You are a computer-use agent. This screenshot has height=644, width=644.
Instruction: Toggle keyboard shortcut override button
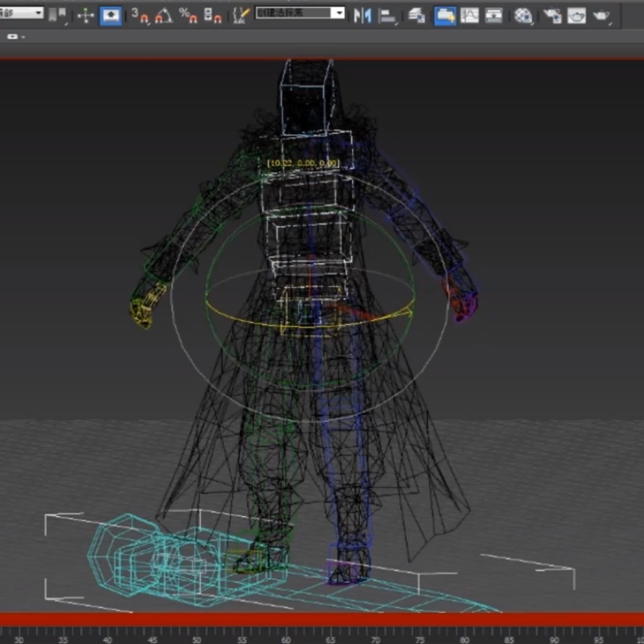(x=111, y=16)
